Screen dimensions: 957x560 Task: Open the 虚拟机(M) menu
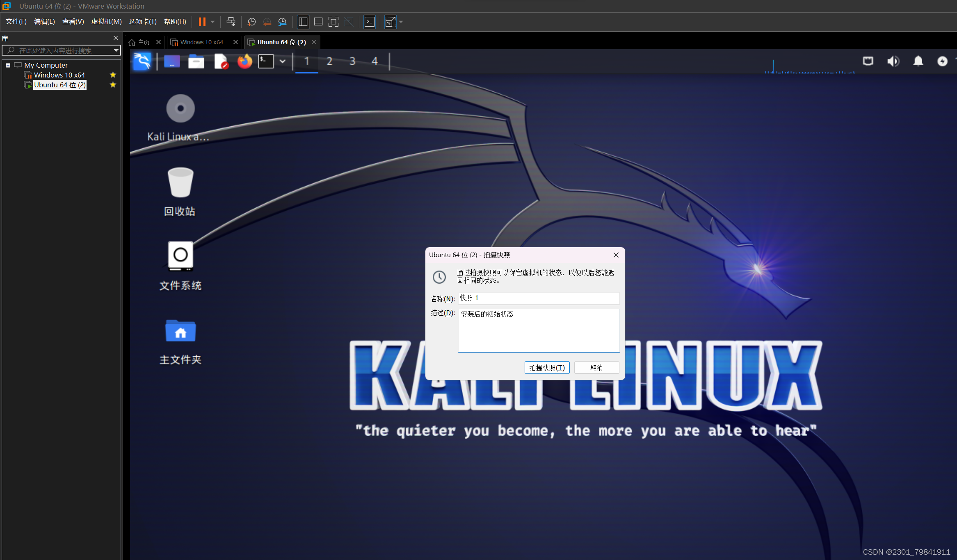[x=106, y=21]
